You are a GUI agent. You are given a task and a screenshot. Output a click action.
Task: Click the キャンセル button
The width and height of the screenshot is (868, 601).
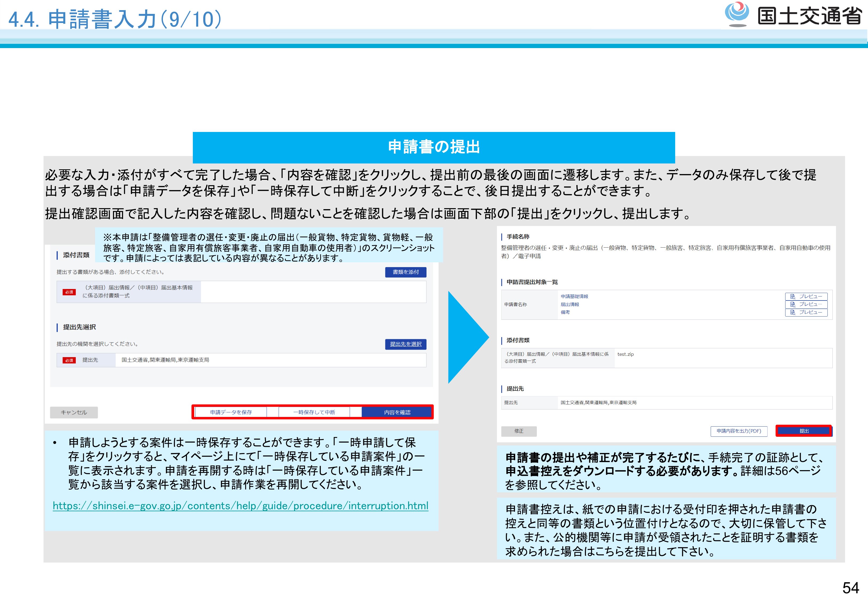pos(74,412)
